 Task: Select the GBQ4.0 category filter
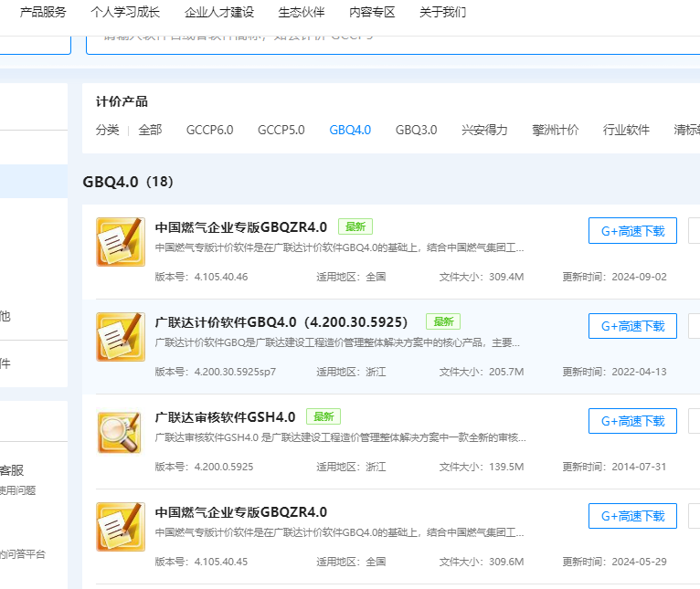(350, 130)
